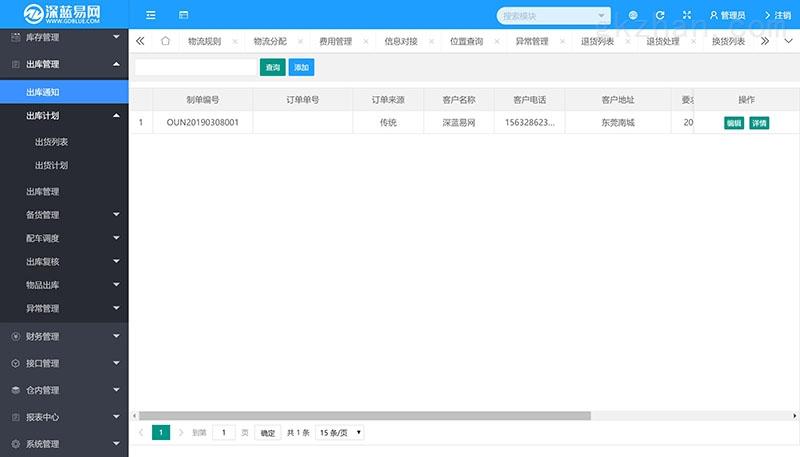Image resolution: width=800 pixels, height=457 pixels.
Task: Go to pagination page 1
Action: (161, 433)
